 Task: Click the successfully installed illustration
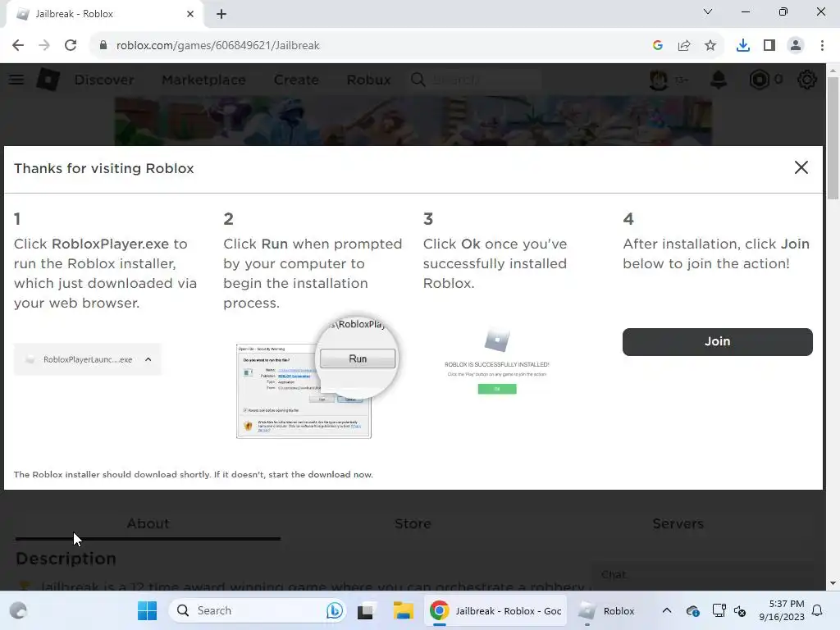(497, 362)
